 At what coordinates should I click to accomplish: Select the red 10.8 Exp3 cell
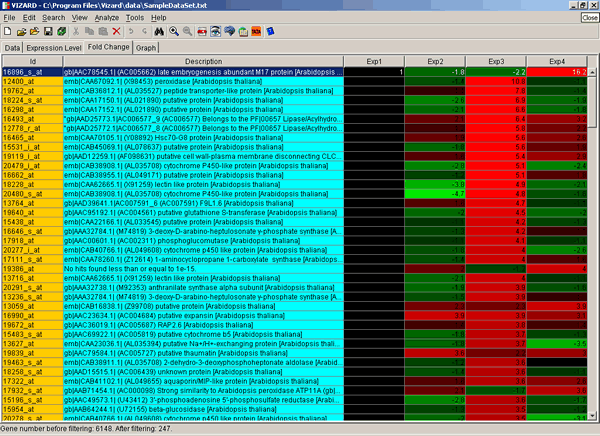tap(496, 82)
